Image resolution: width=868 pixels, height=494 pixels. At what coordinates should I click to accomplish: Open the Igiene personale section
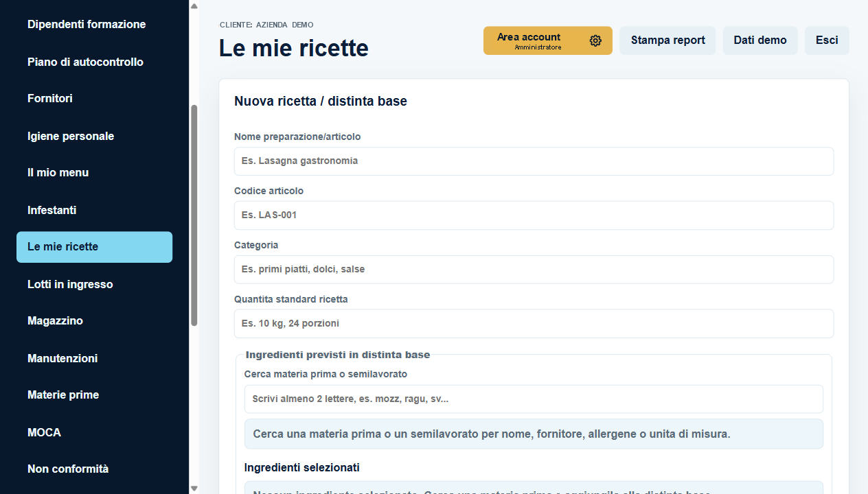click(x=94, y=136)
